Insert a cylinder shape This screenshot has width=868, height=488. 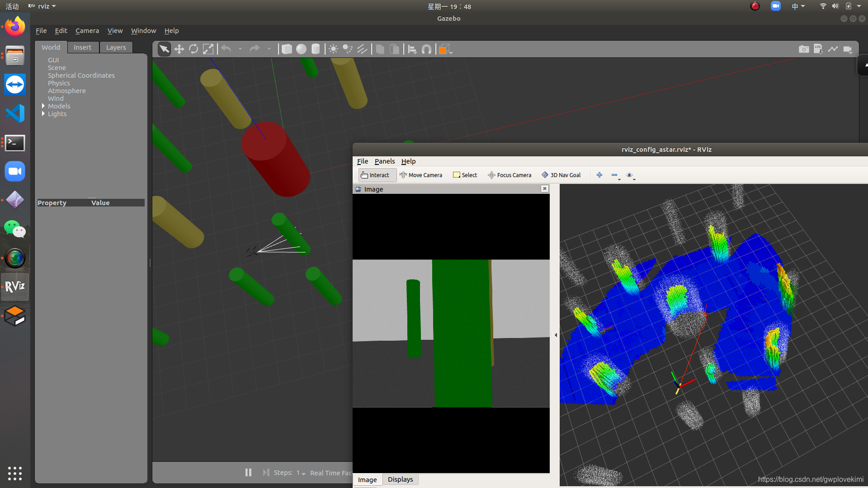point(316,49)
